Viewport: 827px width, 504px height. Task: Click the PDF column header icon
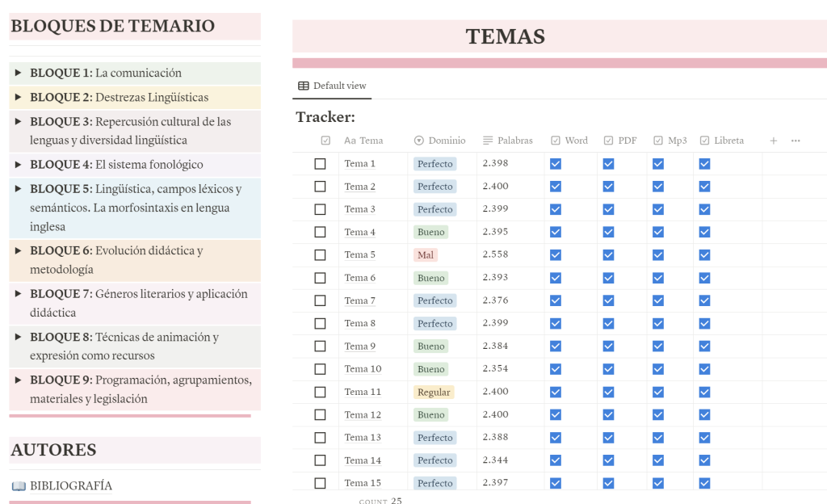(608, 141)
